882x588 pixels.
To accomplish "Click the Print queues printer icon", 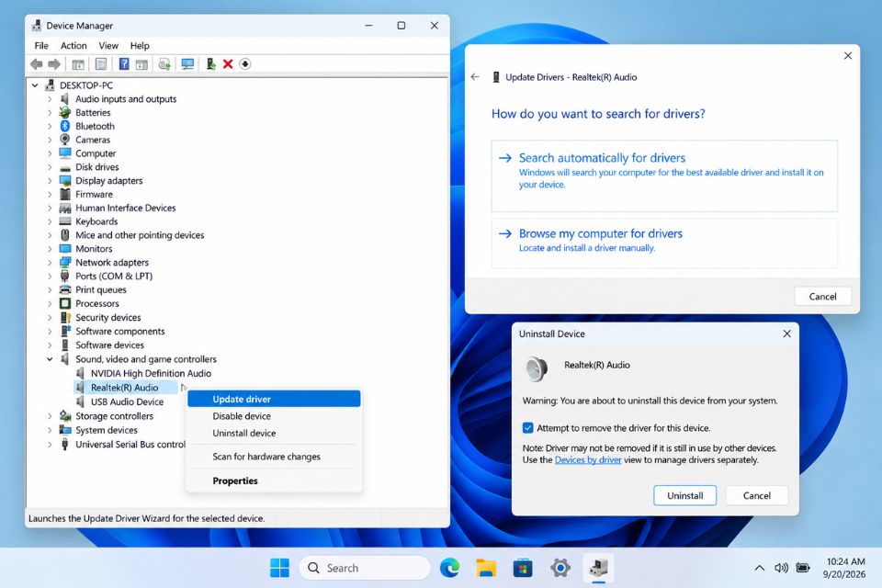I will [65, 289].
